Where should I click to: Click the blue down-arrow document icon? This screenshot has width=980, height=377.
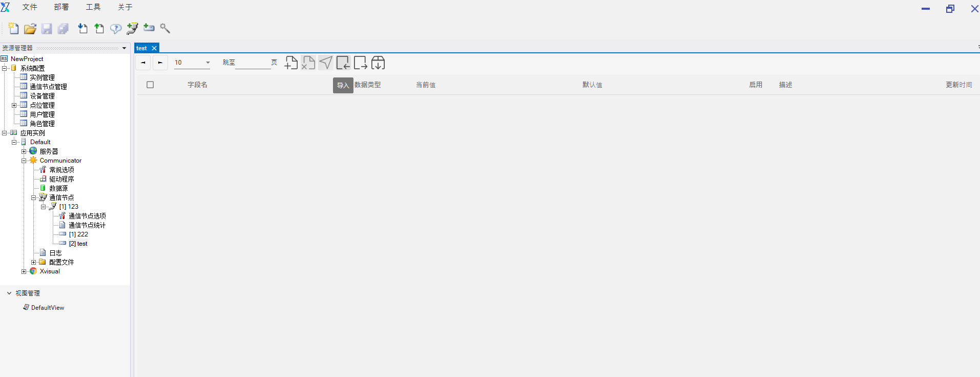point(82,29)
